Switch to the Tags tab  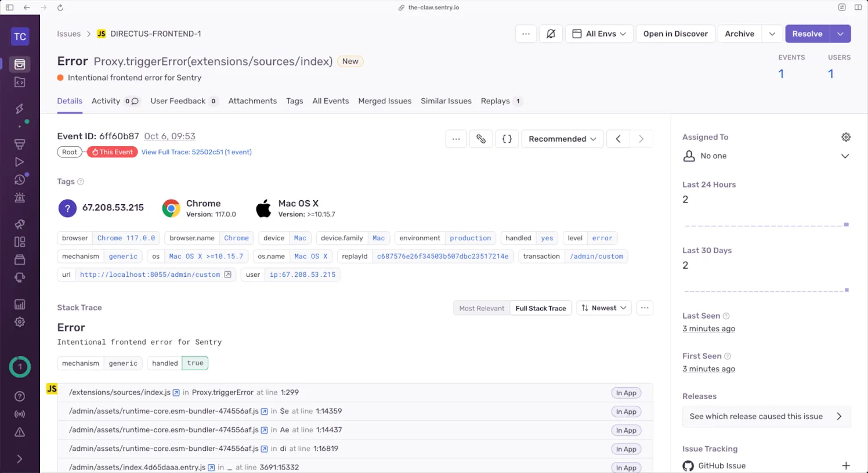click(x=294, y=101)
